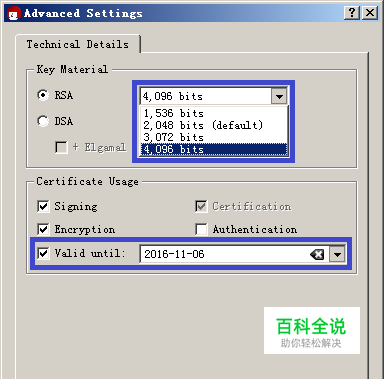
Task: Toggle the Encryption checkbox
Action: [43, 229]
